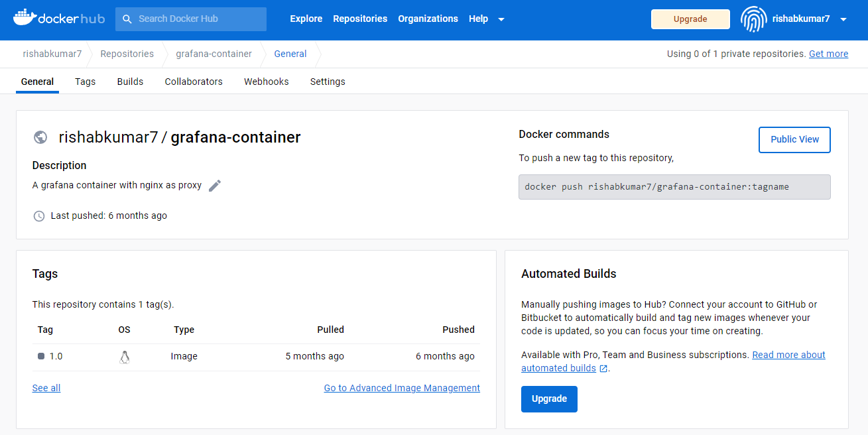Open Go to Advanced Image Management link
Screen dimensions: 868x435
402,388
